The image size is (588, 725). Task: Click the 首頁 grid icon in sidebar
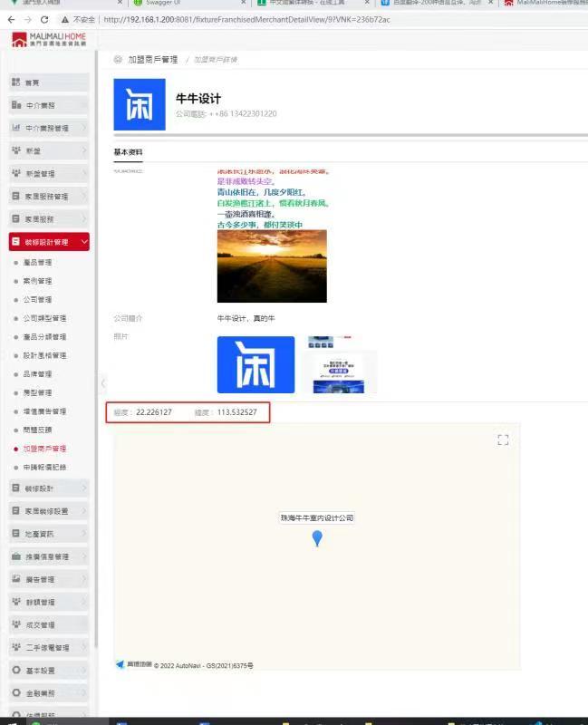pos(15,82)
